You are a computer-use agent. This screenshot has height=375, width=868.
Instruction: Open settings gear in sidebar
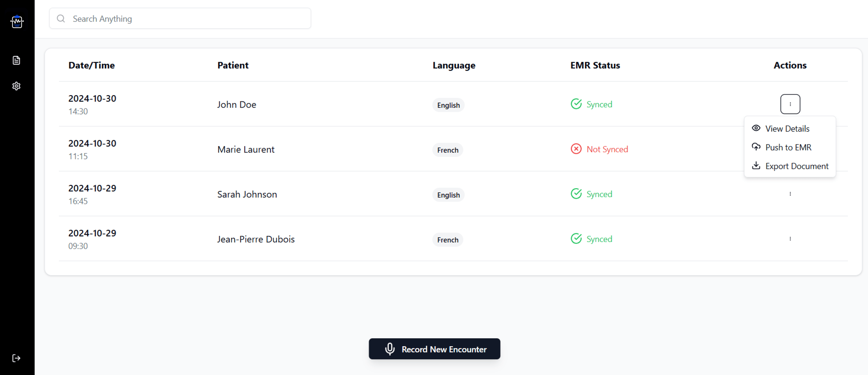click(16, 86)
